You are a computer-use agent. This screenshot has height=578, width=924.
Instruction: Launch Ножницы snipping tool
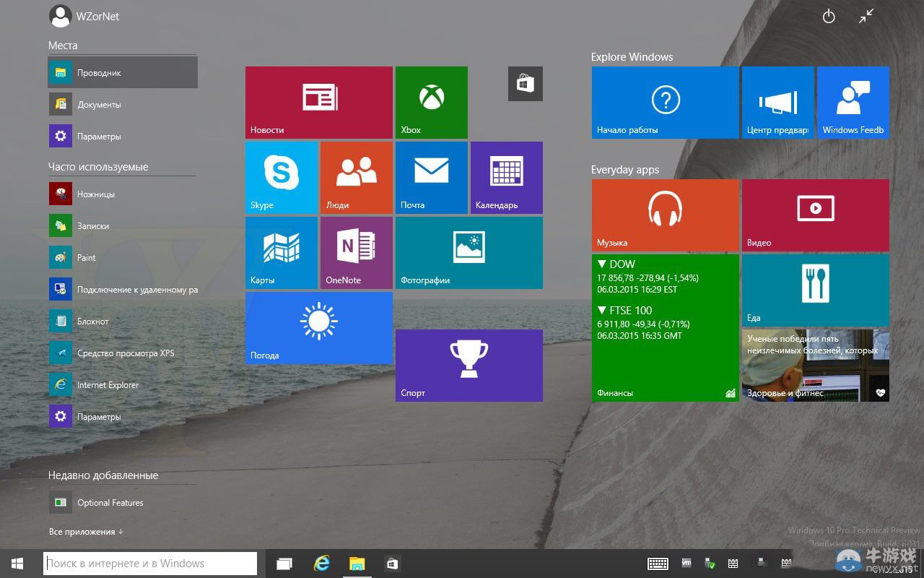(x=123, y=194)
